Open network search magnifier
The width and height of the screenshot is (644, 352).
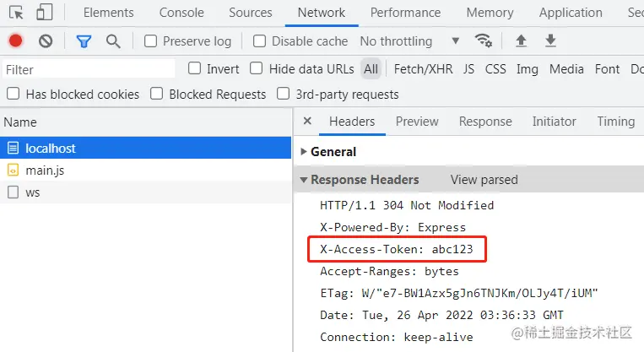[x=113, y=41]
